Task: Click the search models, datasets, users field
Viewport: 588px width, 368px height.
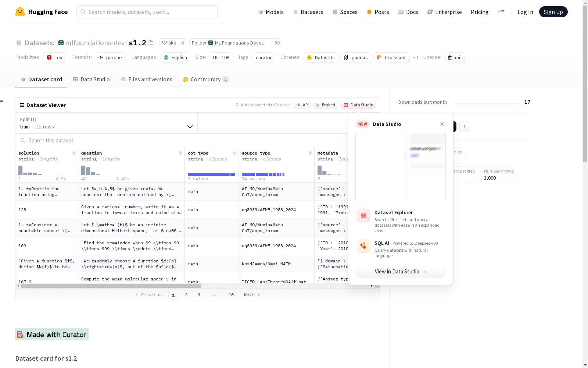Action: pyautogui.click(x=147, y=12)
